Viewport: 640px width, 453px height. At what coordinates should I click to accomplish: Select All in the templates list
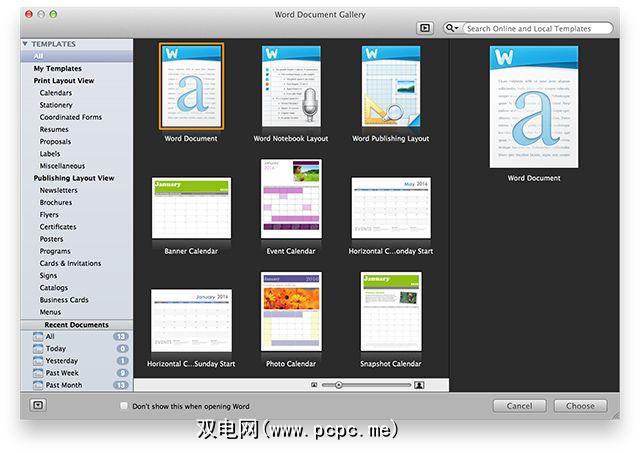(77, 56)
